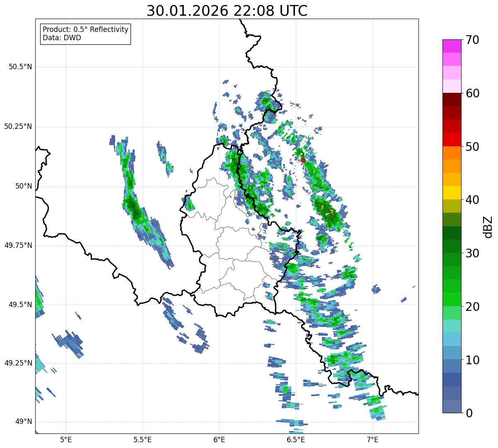Click the 49.5°N latitude label
Viewport: 498px width, 448px height.
[20, 305]
